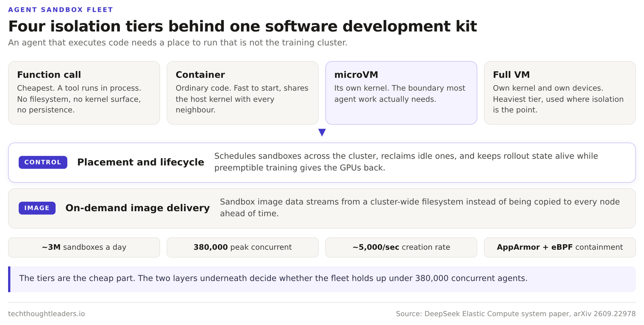Click the 'On-demand image delivery' heading

[x=138, y=208]
